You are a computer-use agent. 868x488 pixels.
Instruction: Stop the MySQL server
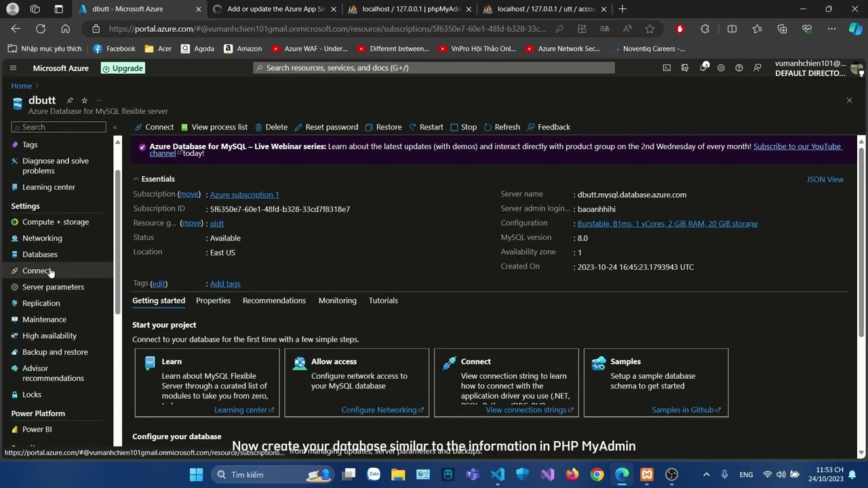(x=463, y=127)
